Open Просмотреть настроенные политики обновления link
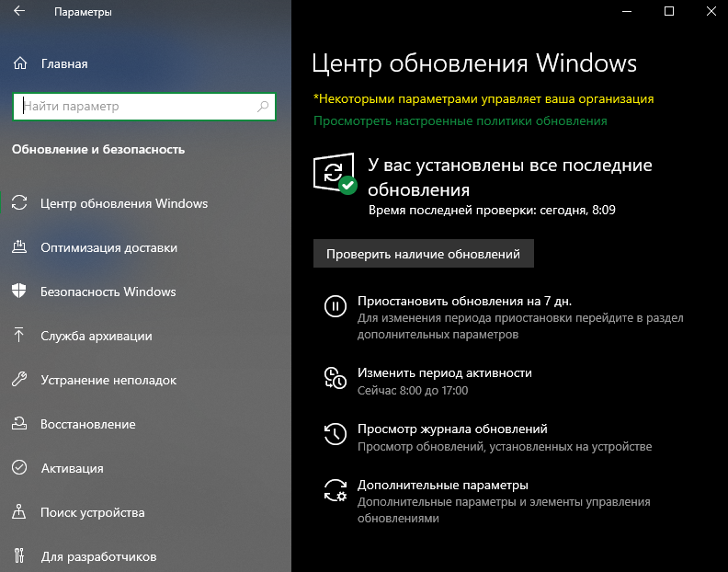 pos(461,120)
